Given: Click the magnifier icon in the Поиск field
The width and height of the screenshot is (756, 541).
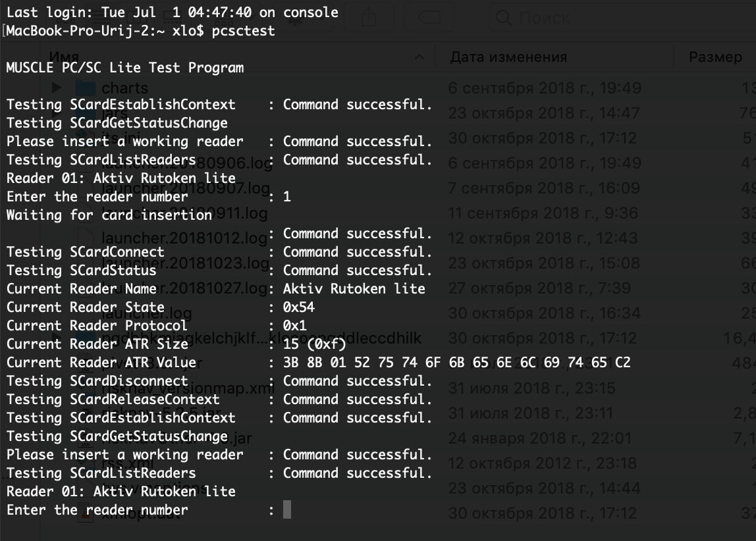Looking at the screenshot, I should [x=503, y=18].
